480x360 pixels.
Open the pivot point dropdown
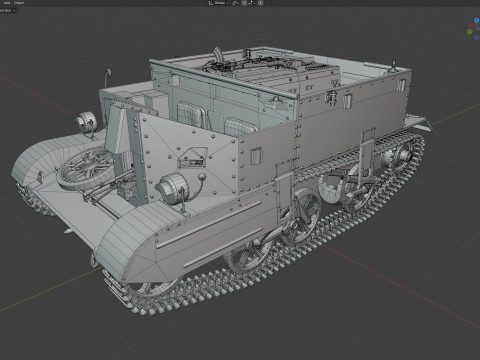click(236, 3)
